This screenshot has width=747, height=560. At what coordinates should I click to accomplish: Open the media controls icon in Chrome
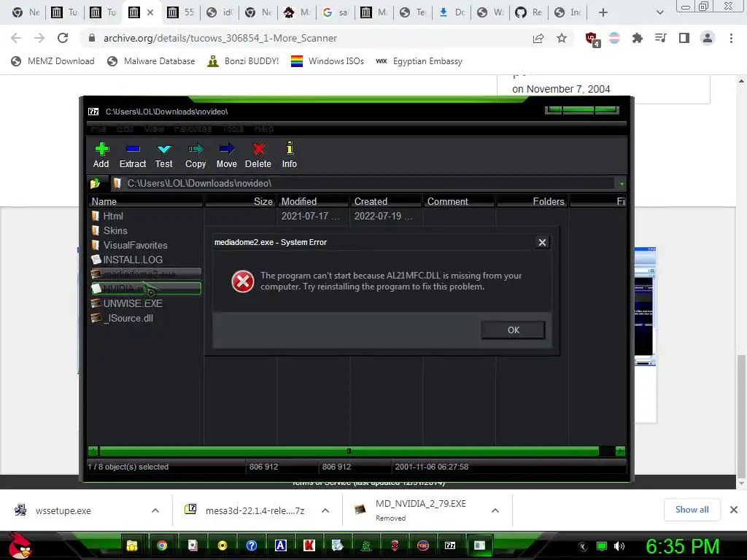[x=661, y=38]
